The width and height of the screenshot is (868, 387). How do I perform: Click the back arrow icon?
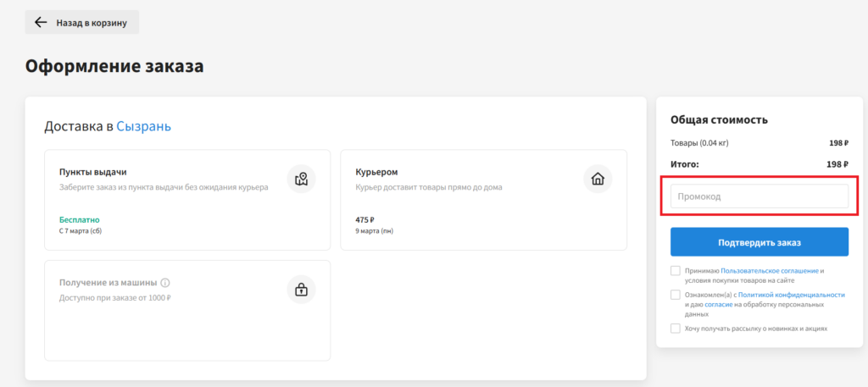41,23
